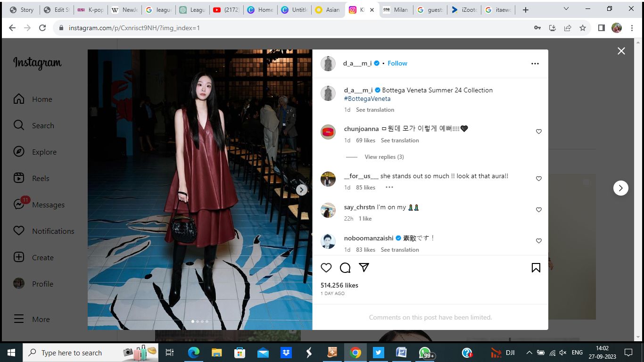This screenshot has width=644, height=362.
Task: See translation of noboomanzaishi's comment
Action: (x=400, y=250)
